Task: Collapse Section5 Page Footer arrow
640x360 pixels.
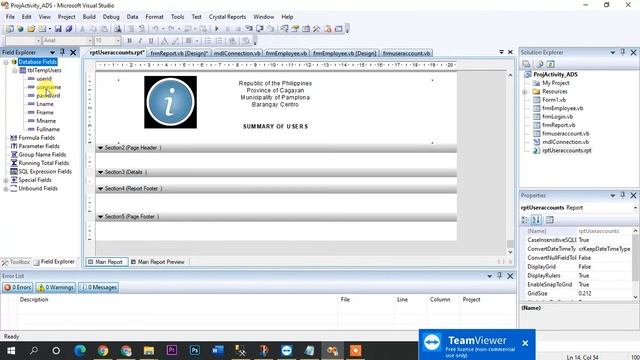Action: coord(100,217)
